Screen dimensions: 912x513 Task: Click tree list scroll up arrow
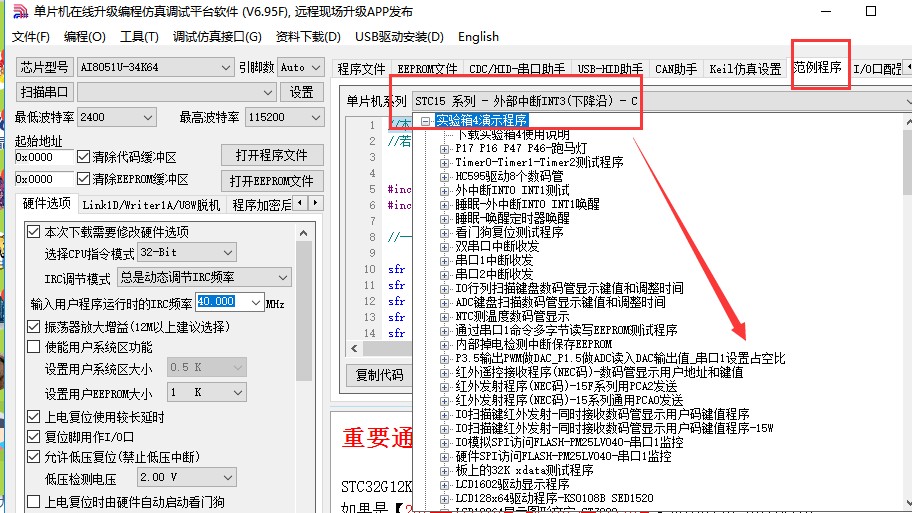coord(907,122)
